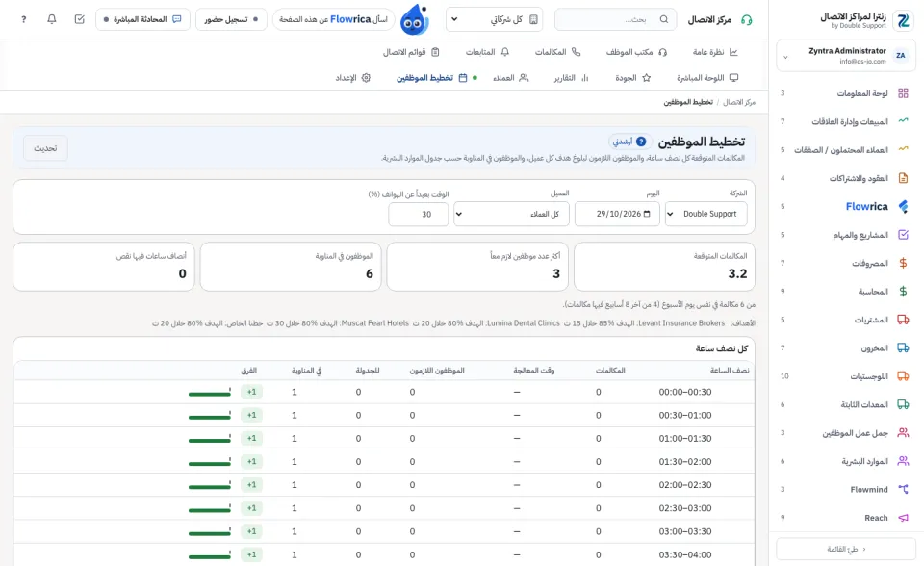The image size is (924, 566).
Task: Click Ask Flowrica about this page button
Action: pos(334,19)
